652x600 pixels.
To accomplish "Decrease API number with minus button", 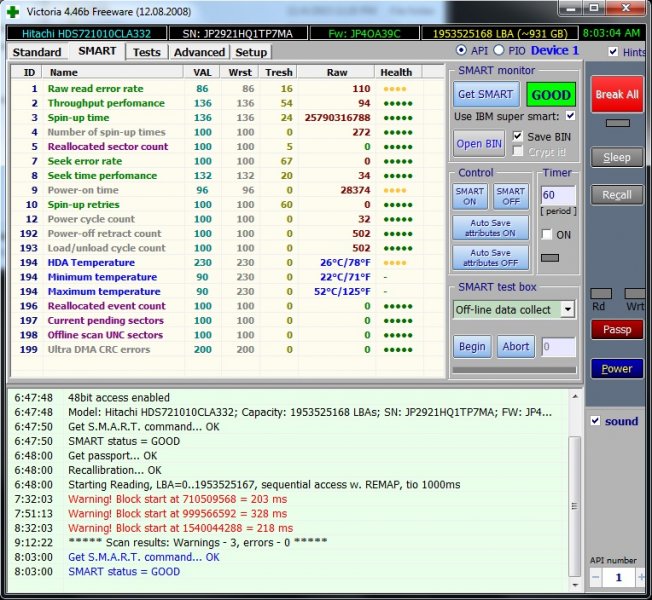I will [596, 578].
